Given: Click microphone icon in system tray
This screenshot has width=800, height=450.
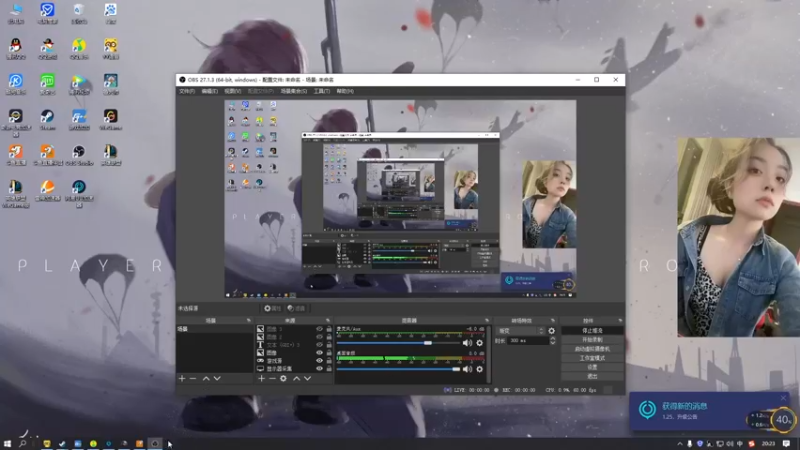Looking at the screenshot, I should coord(689,443).
